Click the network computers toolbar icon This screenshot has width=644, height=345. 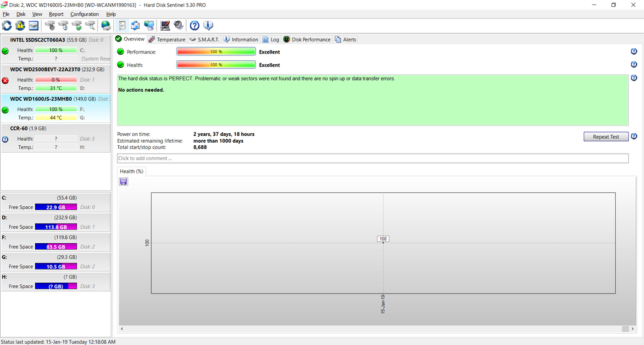coord(148,25)
